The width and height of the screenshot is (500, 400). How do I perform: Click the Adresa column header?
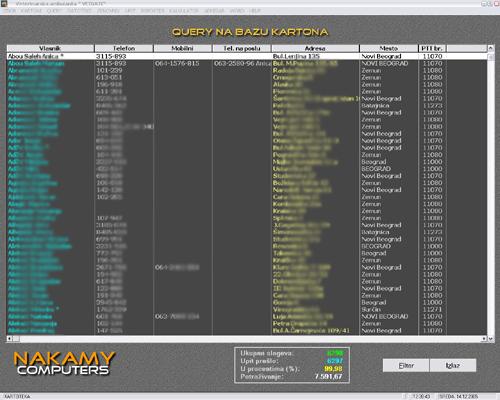315,48
